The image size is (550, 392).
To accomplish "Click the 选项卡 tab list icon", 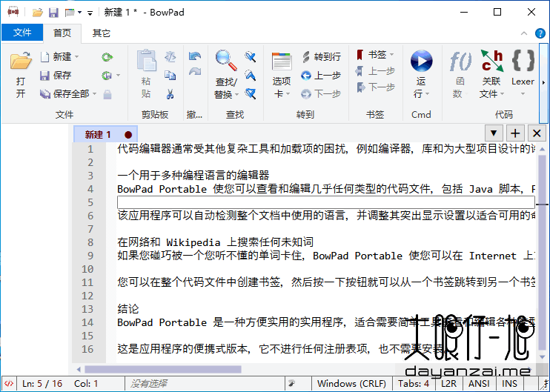I will coord(282,62).
